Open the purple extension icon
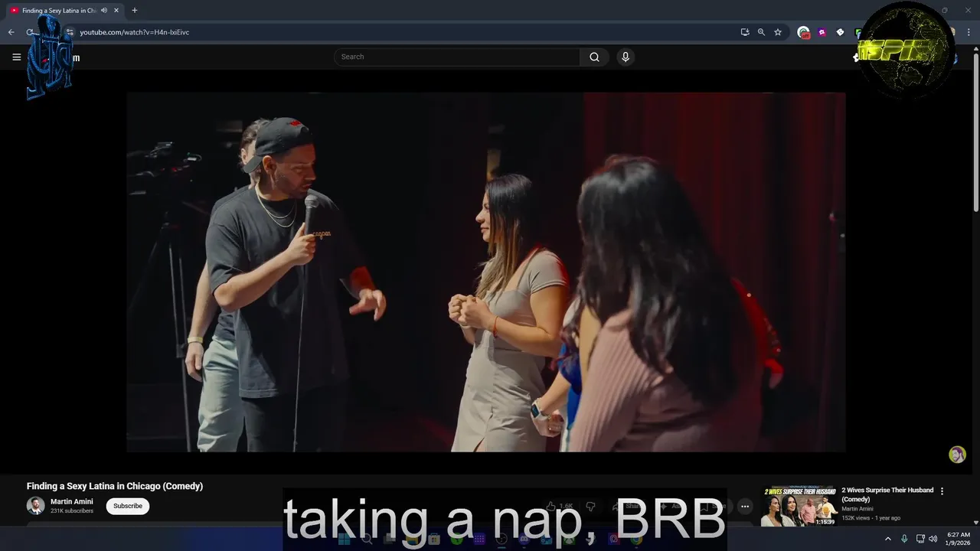 822,32
